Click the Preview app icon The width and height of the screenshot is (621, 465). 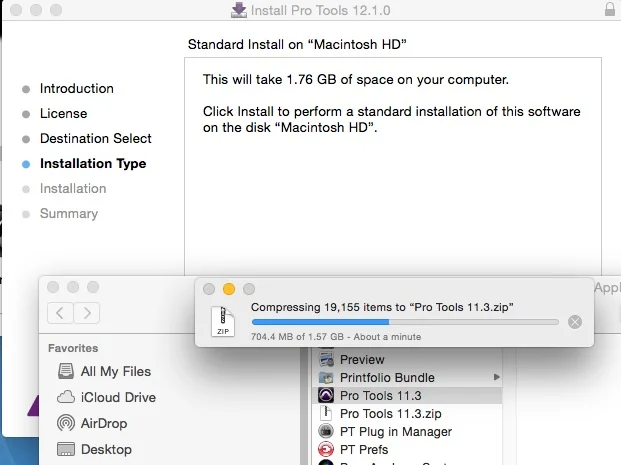pyautogui.click(x=326, y=360)
